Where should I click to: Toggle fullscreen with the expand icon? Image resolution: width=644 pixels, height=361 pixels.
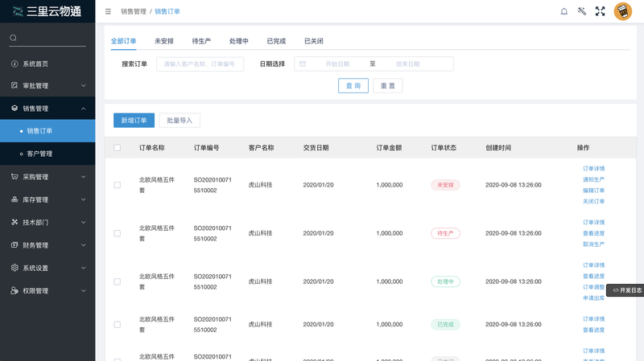tap(600, 11)
